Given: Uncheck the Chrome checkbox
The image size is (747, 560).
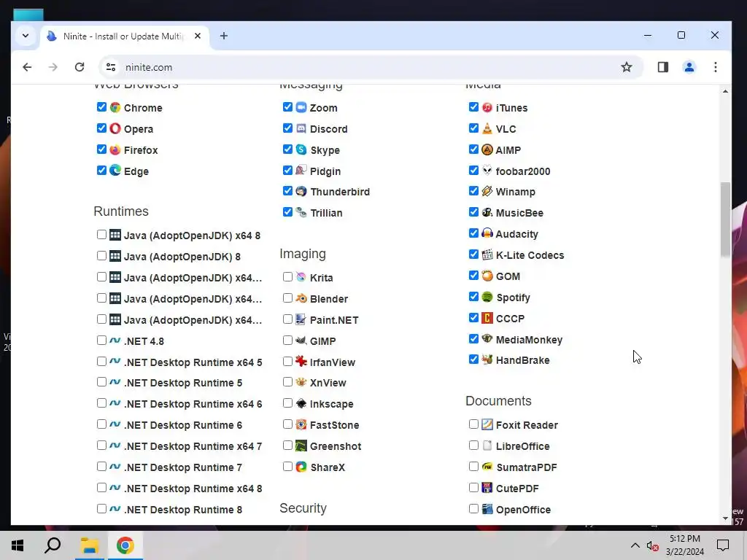Looking at the screenshot, I should tap(101, 107).
